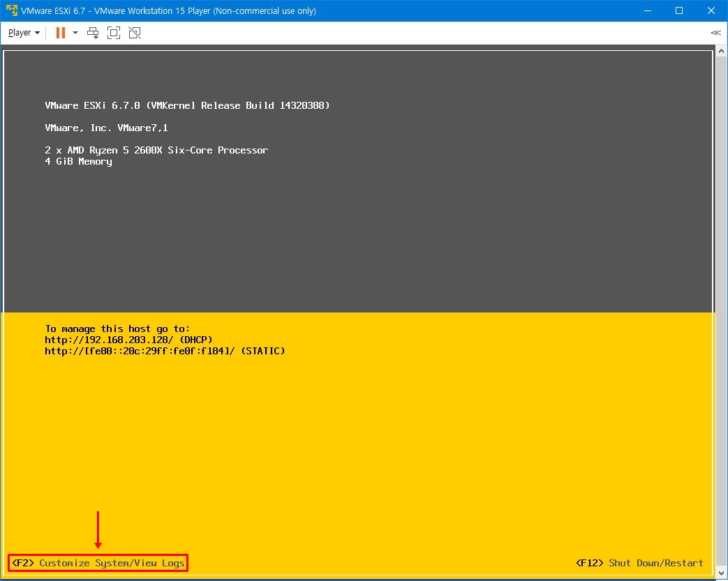
Task: Click the VMware Player title bar icon
Action: [12, 10]
